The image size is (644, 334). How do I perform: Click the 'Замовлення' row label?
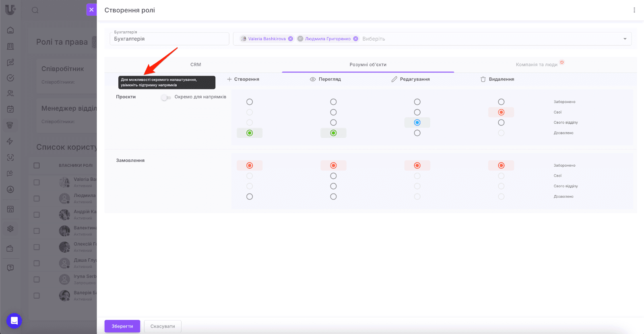point(130,161)
